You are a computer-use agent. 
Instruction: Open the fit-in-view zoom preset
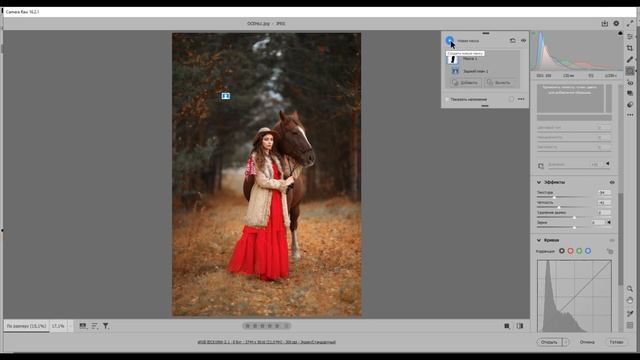click(27, 326)
